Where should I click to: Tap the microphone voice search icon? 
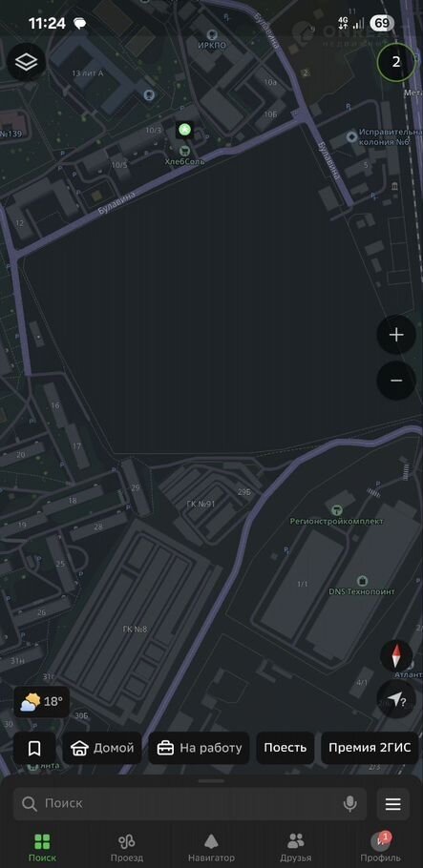pos(349,804)
